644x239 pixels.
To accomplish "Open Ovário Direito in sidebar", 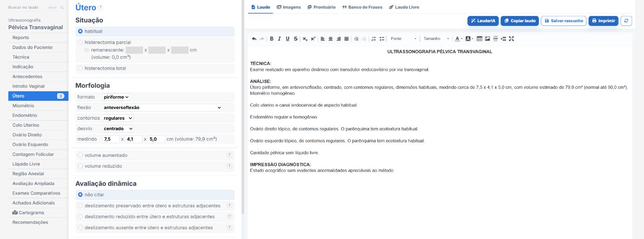I will pyautogui.click(x=38, y=135).
